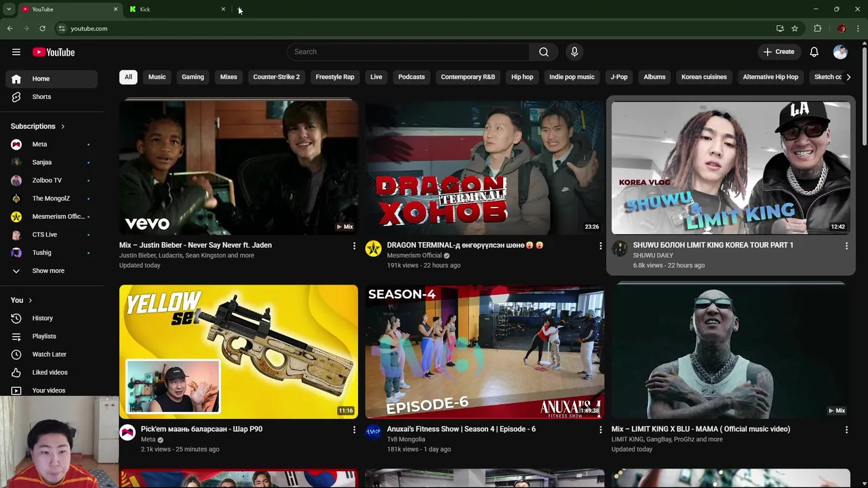Open more options for DRAGON TERMINAL video
The image size is (868, 488).
(600, 246)
